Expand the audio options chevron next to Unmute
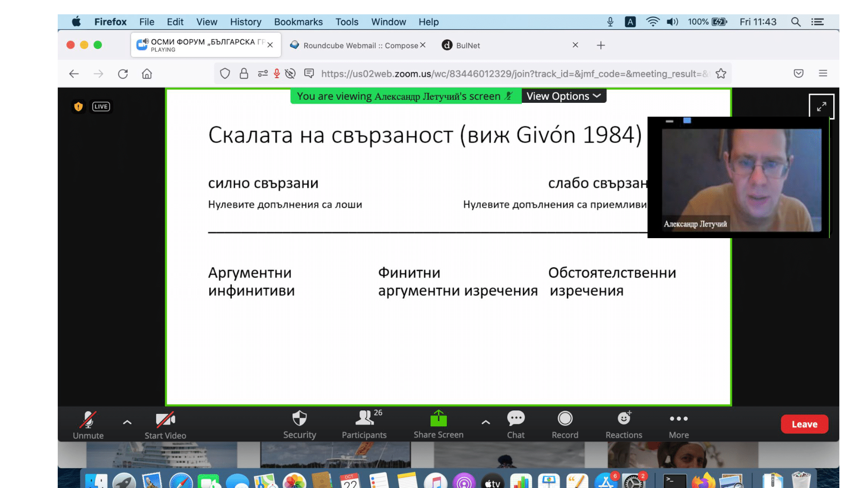Image resolution: width=868 pixels, height=488 pixels. (127, 422)
